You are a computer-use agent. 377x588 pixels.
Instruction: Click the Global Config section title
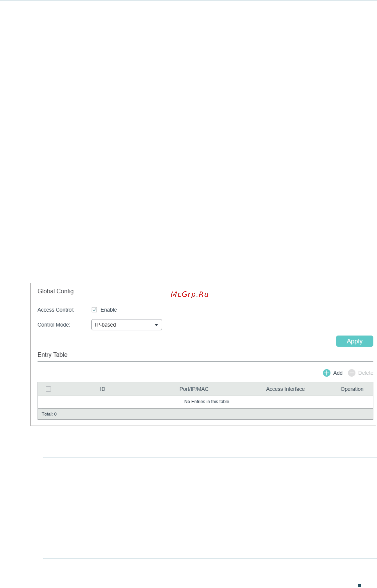(x=56, y=291)
